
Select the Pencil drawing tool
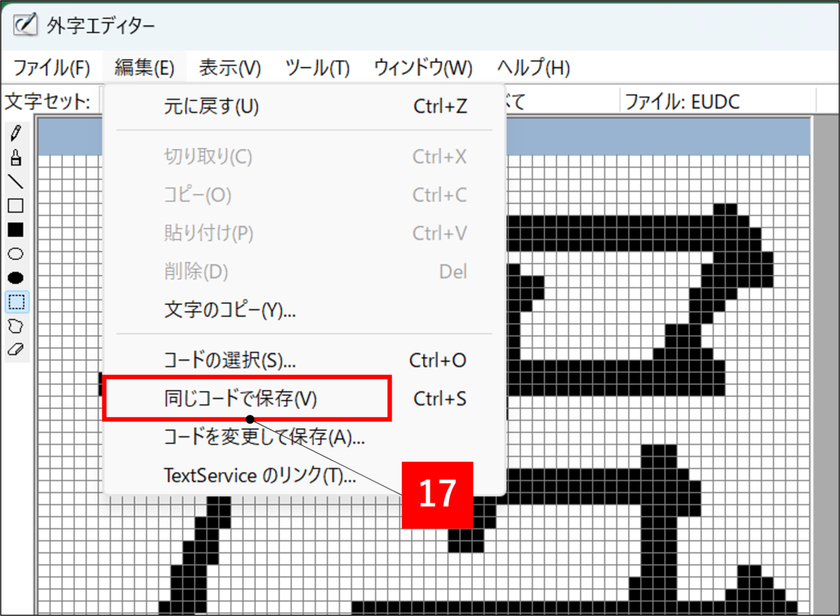[16, 134]
